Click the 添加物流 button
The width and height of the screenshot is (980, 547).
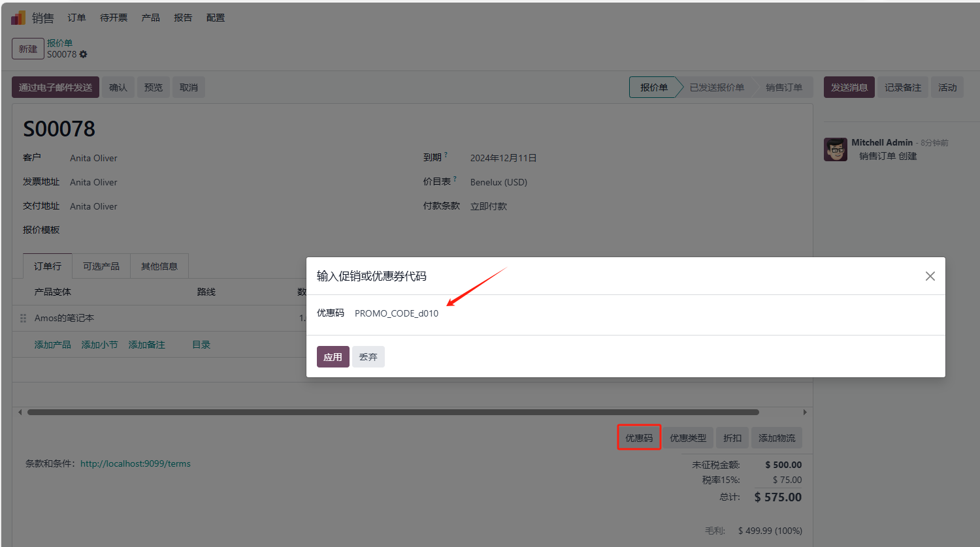776,437
